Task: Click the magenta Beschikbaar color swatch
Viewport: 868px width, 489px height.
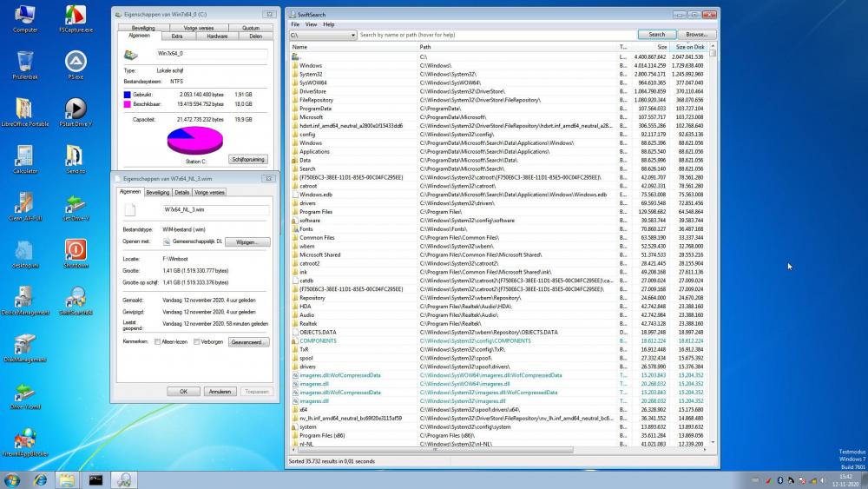Action: pos(128,104)
